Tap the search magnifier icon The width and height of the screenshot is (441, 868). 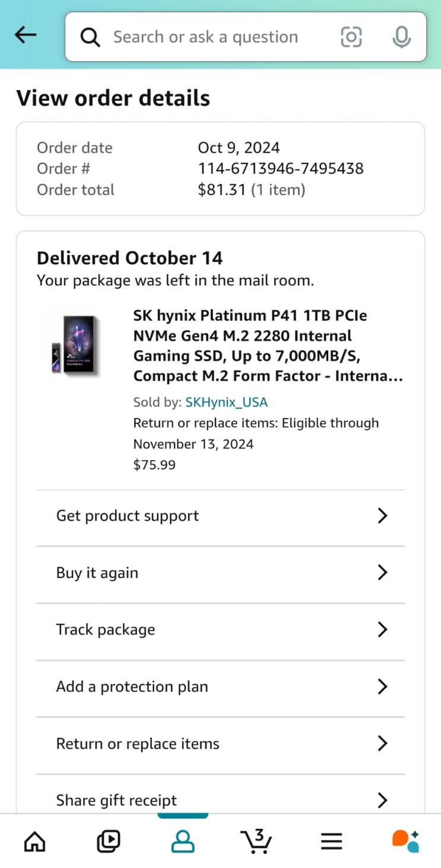[90, 37]
